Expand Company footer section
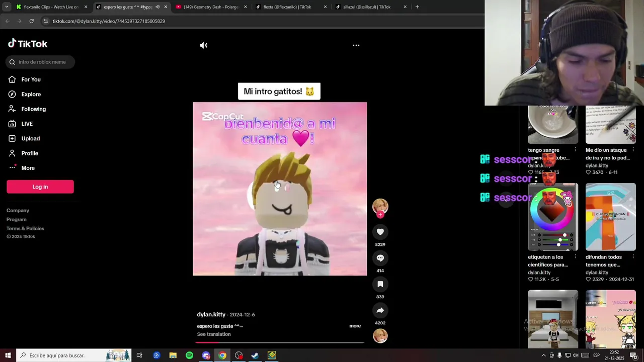Viewport: 644px width, 362px height. [x=18, y=211]
